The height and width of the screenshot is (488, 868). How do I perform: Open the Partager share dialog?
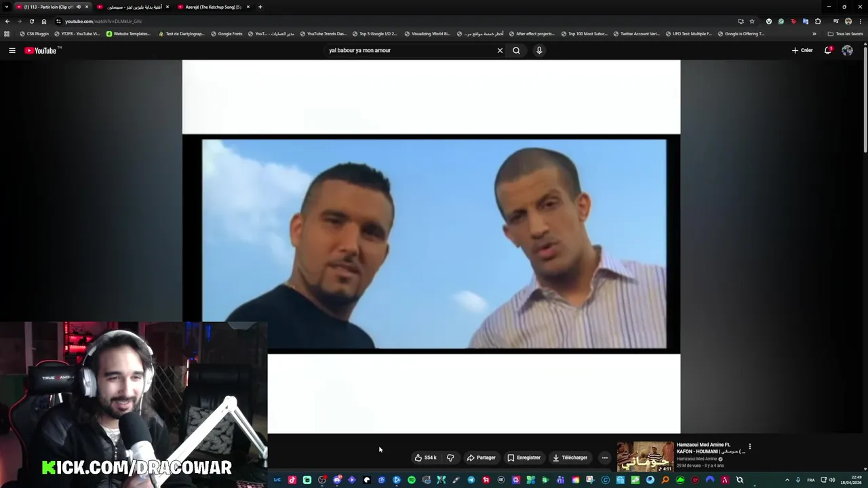point(481,457)
